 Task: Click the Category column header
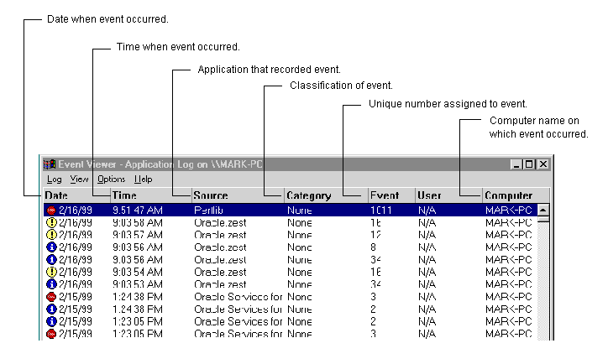point(325,195)
